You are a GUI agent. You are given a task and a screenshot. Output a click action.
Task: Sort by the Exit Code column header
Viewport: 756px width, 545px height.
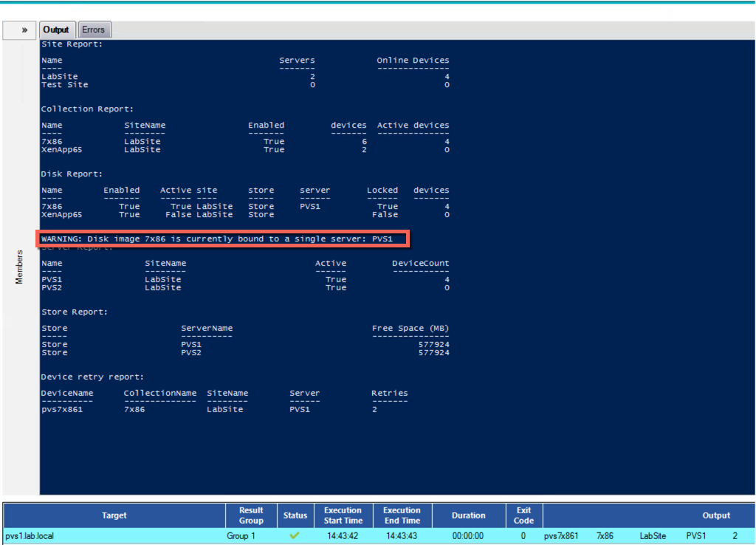coord(524,515)
